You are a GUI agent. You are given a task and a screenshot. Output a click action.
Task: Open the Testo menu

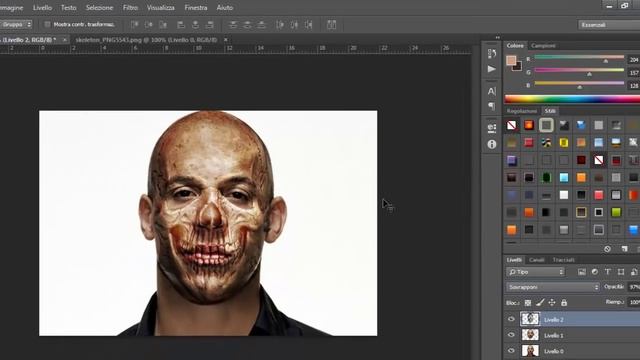(69, 8)
